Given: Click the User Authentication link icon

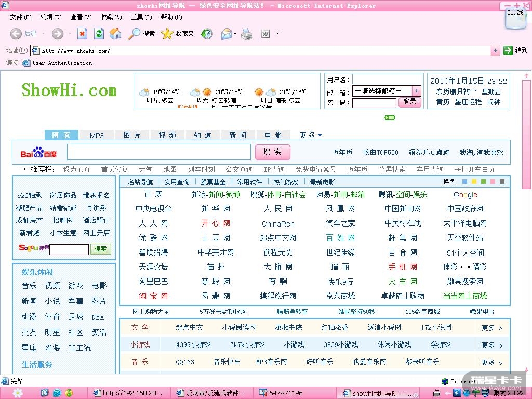Looking at the screenshot, I should [26, 63].
